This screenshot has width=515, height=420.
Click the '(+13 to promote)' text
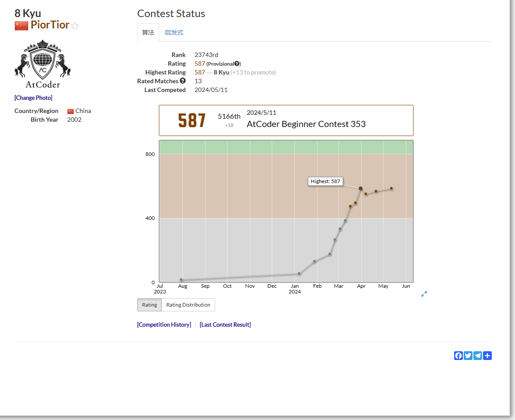(253, 73)
